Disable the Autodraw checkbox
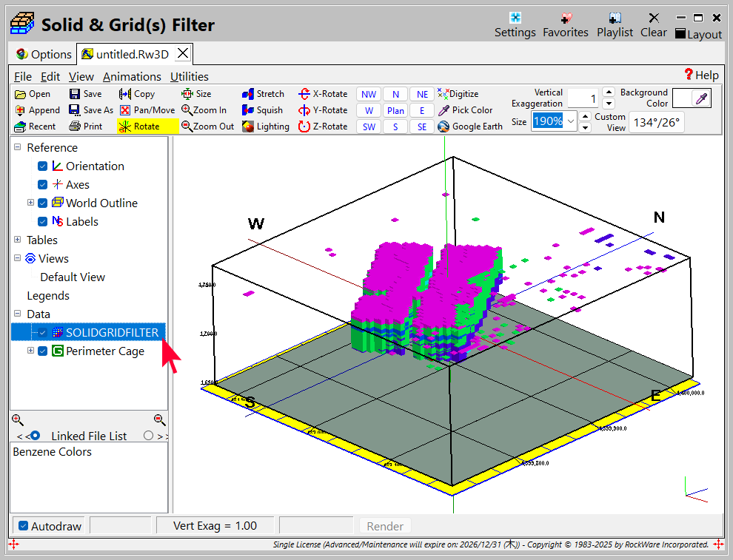 pos(24,526)
